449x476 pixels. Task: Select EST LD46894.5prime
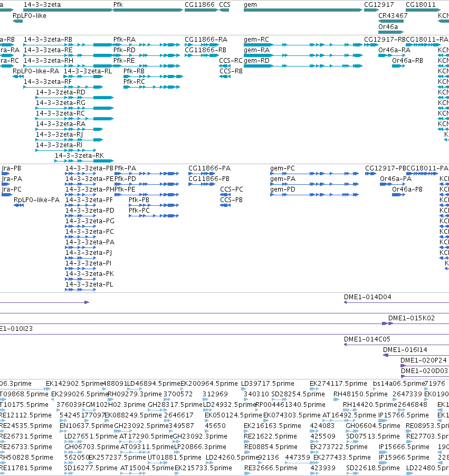coord(154,384)
